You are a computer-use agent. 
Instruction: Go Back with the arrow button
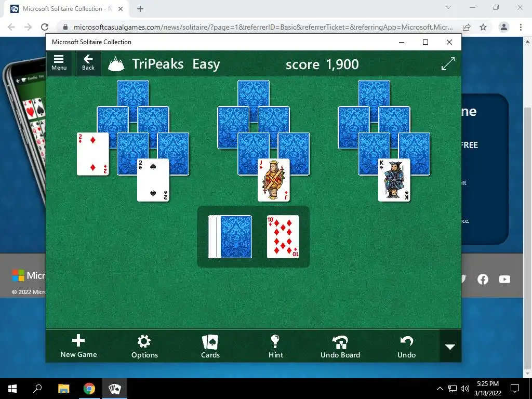(88, 63)
